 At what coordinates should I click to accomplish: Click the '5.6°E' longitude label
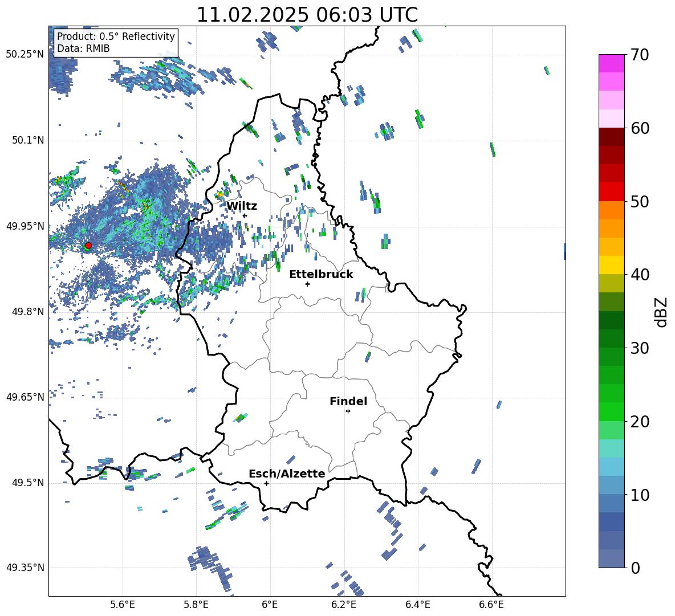pyautogui.click(x=122, y=605)
